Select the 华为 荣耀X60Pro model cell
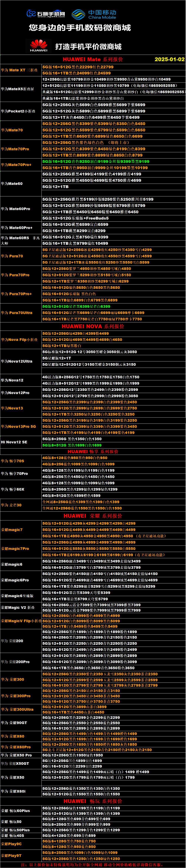This screenshot has height=868, width=186. (x=21, y=747)
